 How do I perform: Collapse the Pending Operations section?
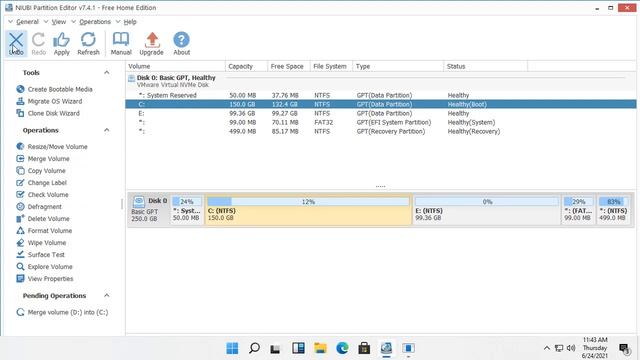(x=107, y=296)
